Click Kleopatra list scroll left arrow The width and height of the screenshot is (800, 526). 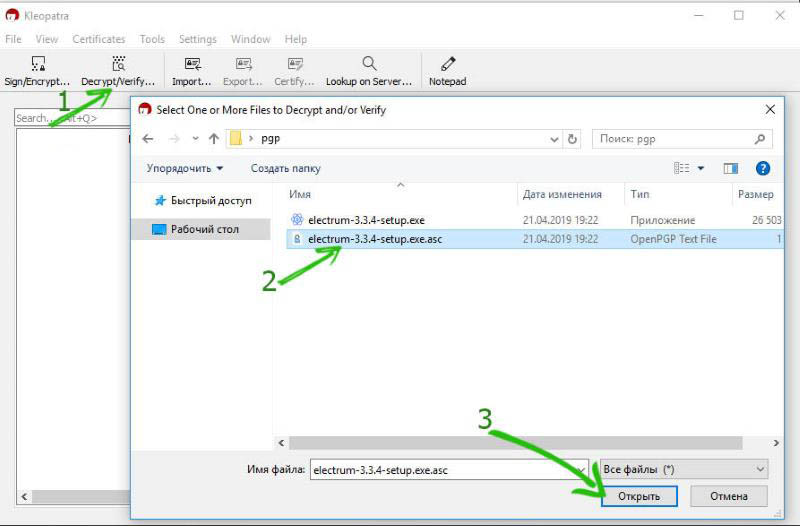24,496
